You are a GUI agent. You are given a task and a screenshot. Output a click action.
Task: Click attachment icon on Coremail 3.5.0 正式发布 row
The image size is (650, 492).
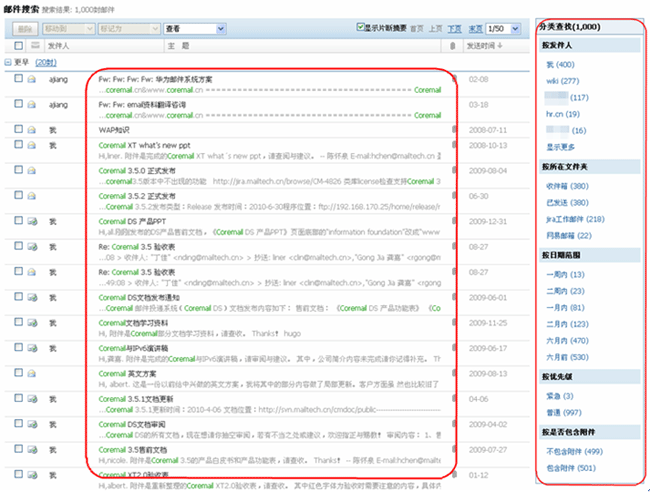(x=454, y=171)
